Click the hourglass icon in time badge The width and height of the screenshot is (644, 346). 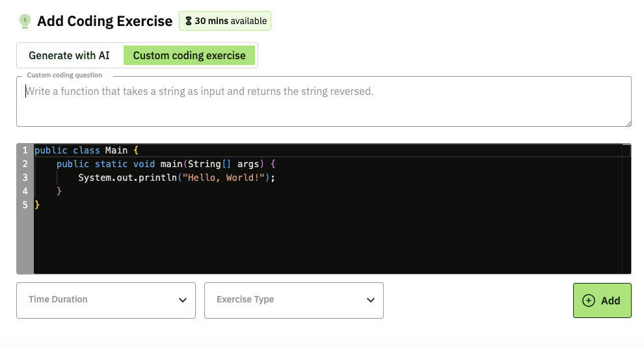point(189,21)
